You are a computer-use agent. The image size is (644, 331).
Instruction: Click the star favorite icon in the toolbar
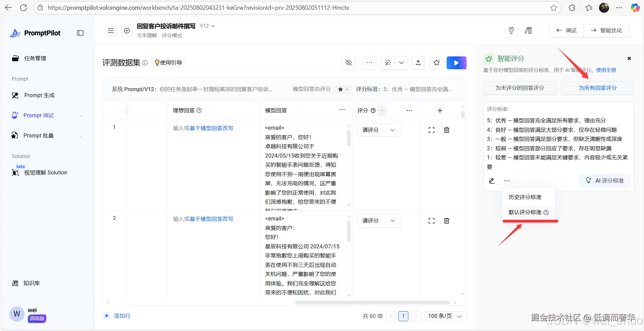[x=436, y=63]
